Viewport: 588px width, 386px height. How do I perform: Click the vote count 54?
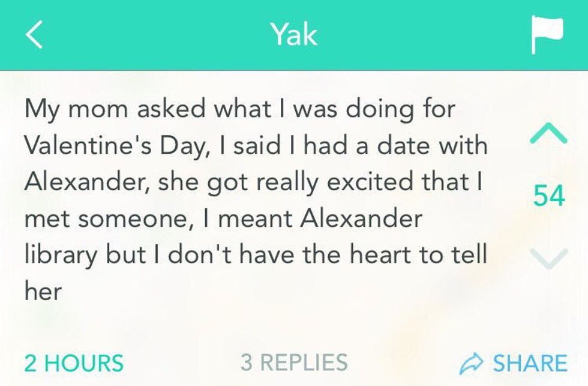point(548,196)
